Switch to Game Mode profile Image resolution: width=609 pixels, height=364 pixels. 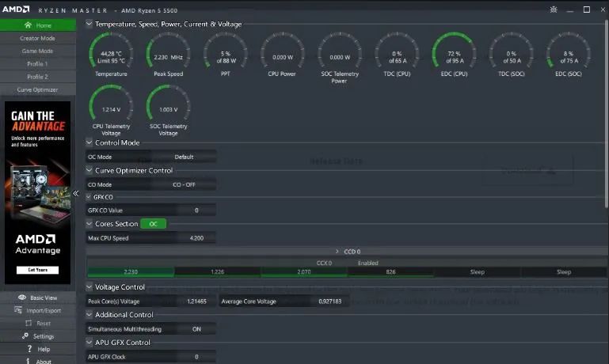point(38,51)
